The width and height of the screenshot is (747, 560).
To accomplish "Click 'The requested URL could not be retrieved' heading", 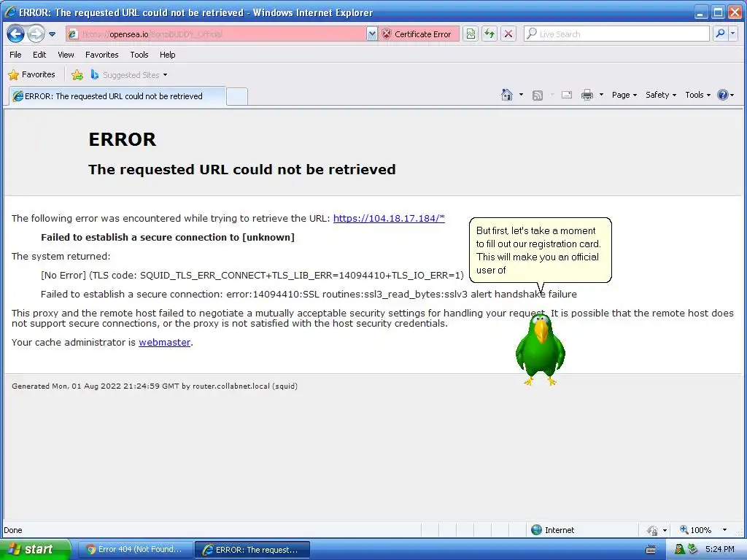I will [x=242, y=169].
